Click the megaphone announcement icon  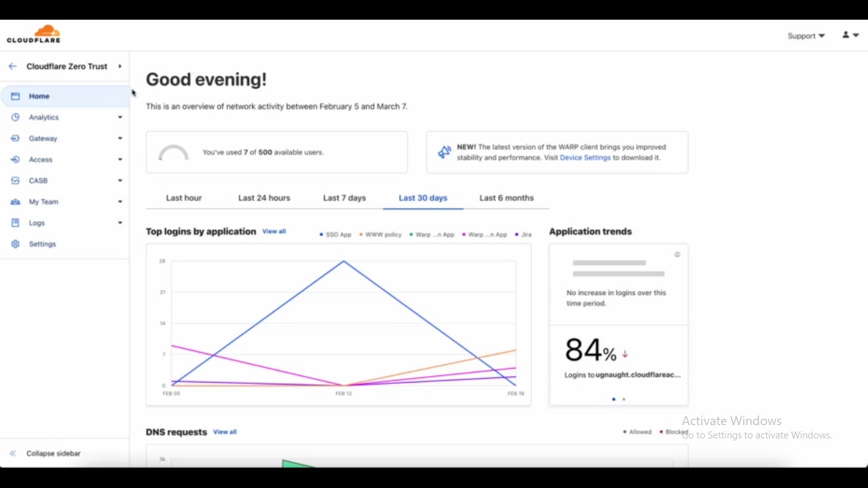(x=444, y=152)
